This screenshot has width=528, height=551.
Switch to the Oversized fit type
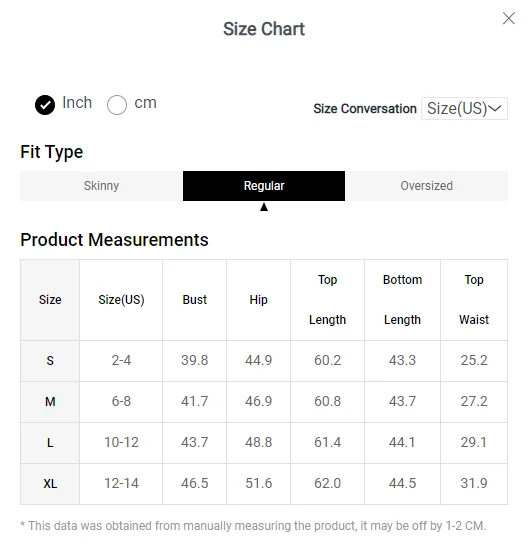426,186
